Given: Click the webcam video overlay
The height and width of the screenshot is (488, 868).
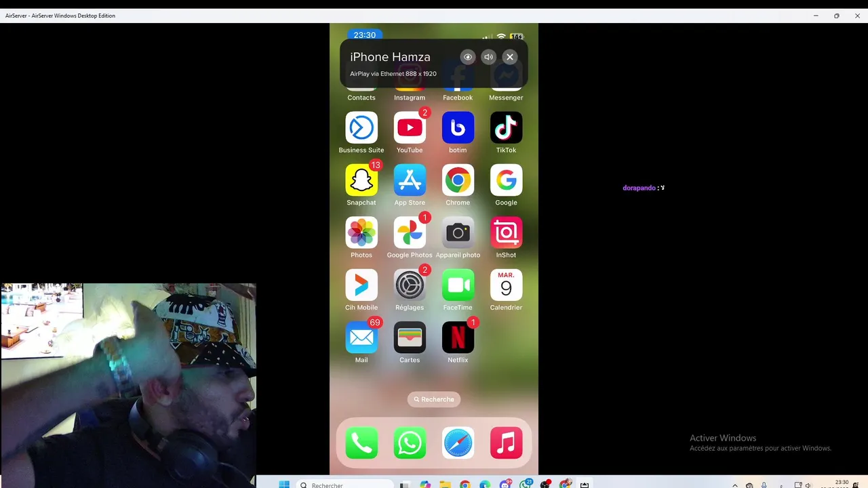Looking at the screenshot, I should tap(128, 385).
